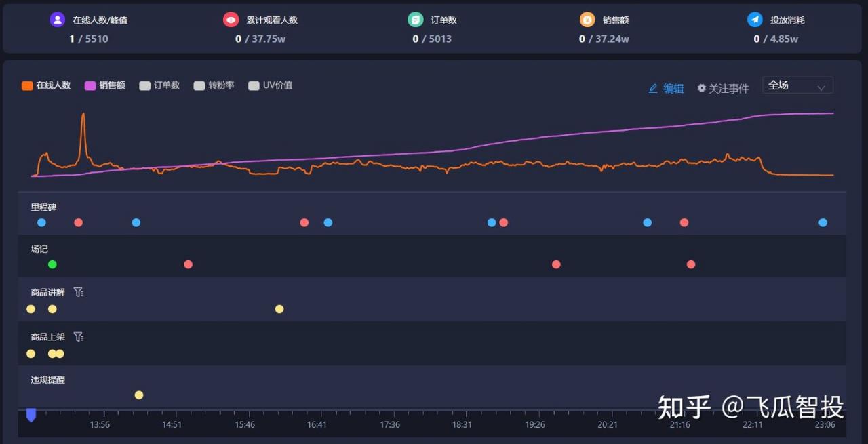Toggle the 销售额 legend series
The width and height of the screenshot is (868, 444).
105,85
